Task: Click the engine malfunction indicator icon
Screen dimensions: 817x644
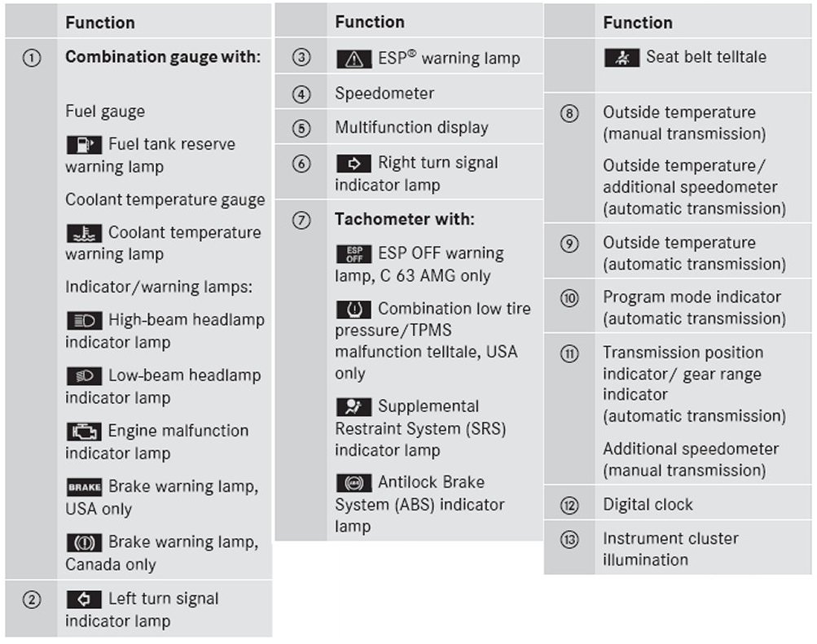Action: [84, 432]
